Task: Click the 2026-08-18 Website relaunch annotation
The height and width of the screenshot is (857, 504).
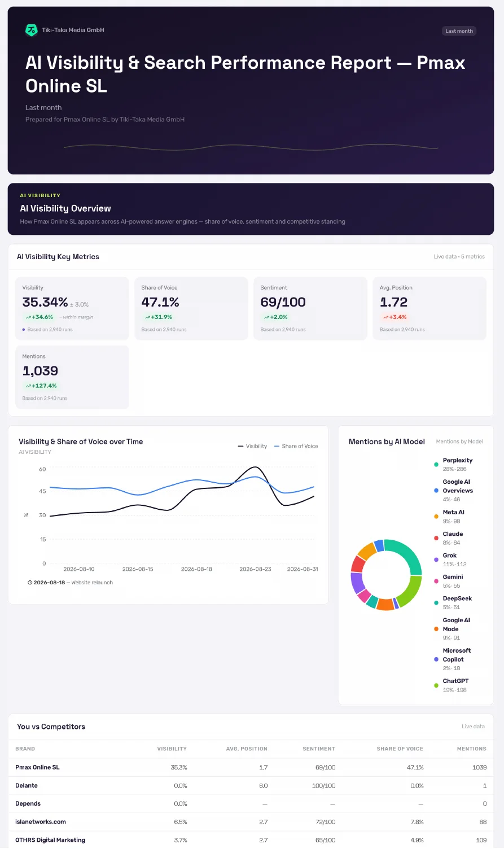Action: [x=70, y=583]
